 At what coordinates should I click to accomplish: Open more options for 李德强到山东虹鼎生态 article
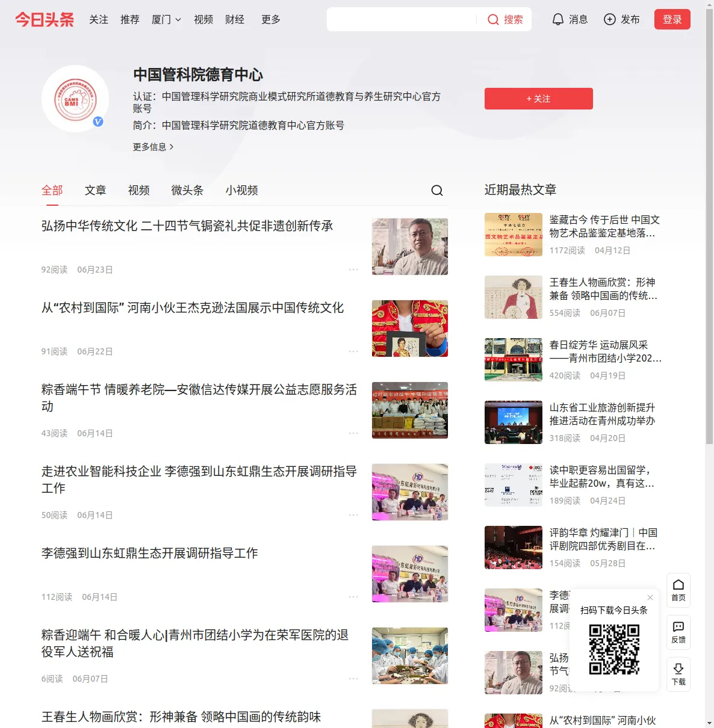coord(353,597)
